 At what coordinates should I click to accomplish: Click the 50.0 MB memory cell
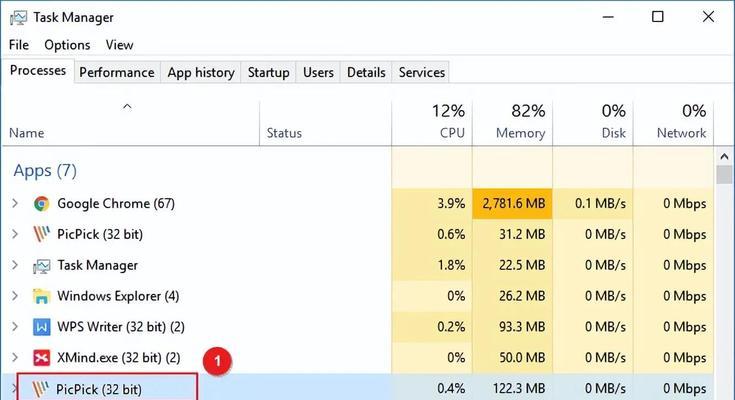point(512,358)
